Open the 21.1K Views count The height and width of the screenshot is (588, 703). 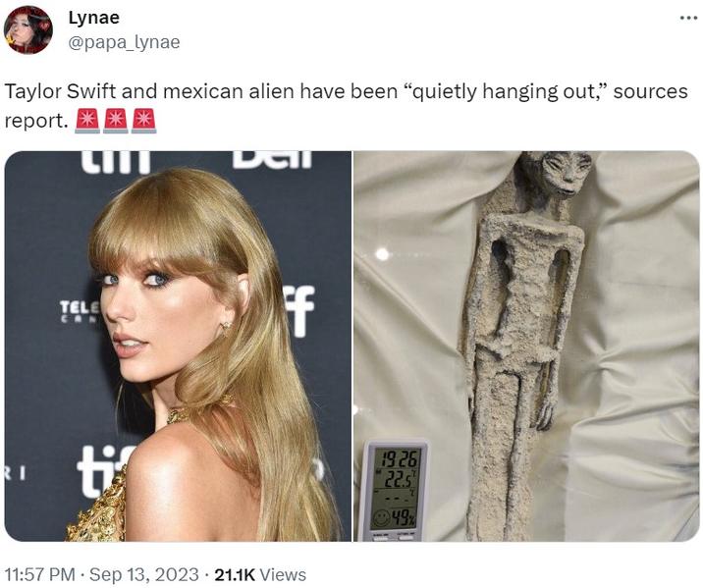260,574
